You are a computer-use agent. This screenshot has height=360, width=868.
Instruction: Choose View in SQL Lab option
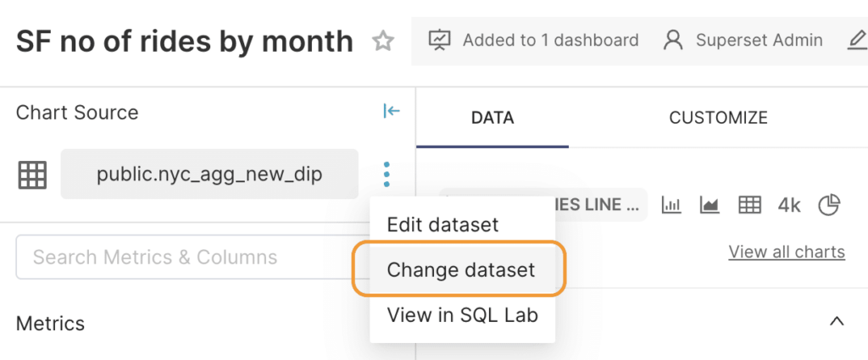pos(462,314)
